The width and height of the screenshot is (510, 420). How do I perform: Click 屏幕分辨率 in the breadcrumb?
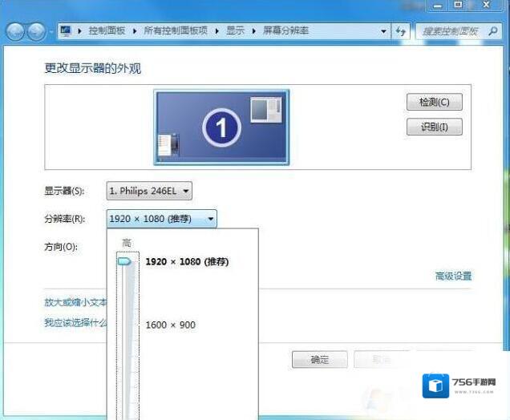285,30
